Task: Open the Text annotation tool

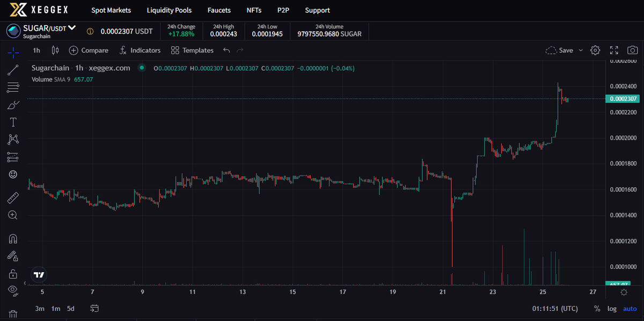Action: point(13,122)
